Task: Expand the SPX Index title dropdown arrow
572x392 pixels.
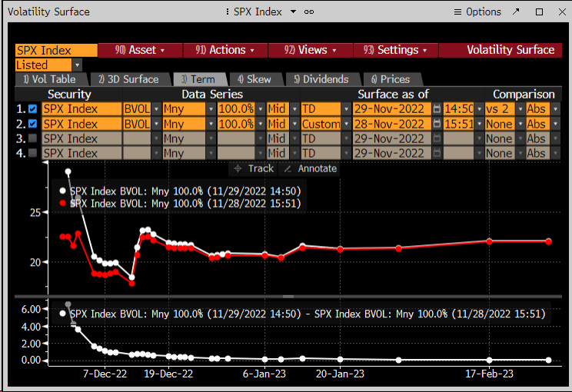Action: (293, 12)
